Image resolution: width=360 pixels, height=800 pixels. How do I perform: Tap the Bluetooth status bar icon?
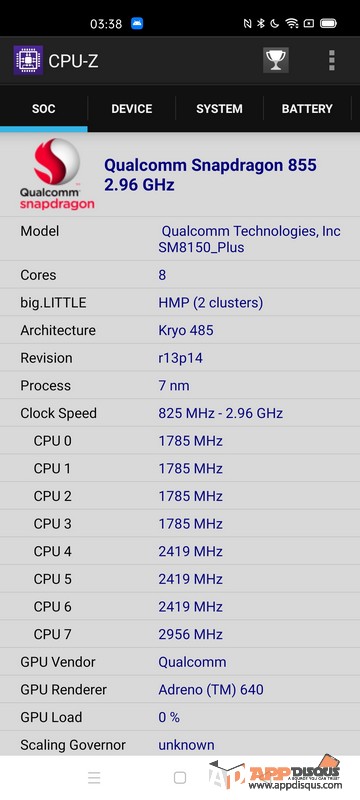point(261,23)
